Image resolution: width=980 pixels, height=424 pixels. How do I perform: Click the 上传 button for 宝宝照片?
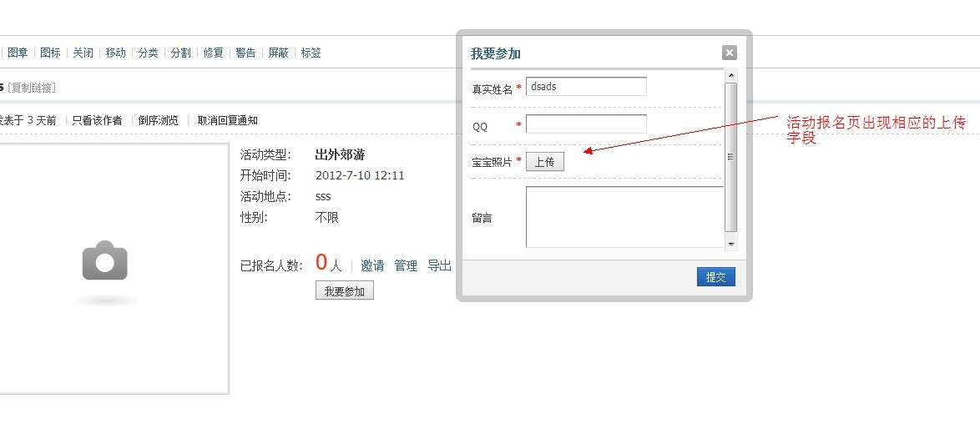(x=545, y=162)
